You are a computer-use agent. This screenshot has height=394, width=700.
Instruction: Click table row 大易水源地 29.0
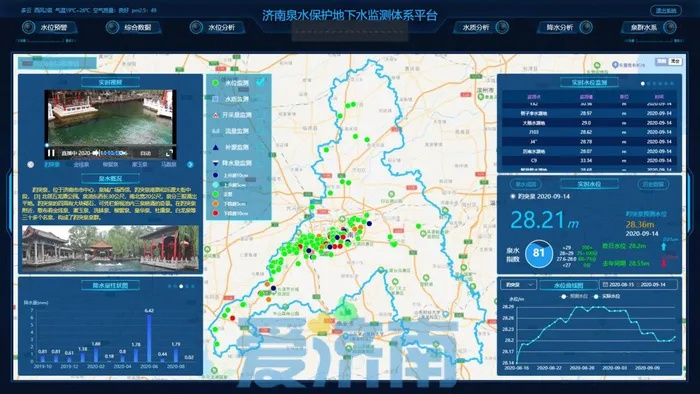pos(589,123)
